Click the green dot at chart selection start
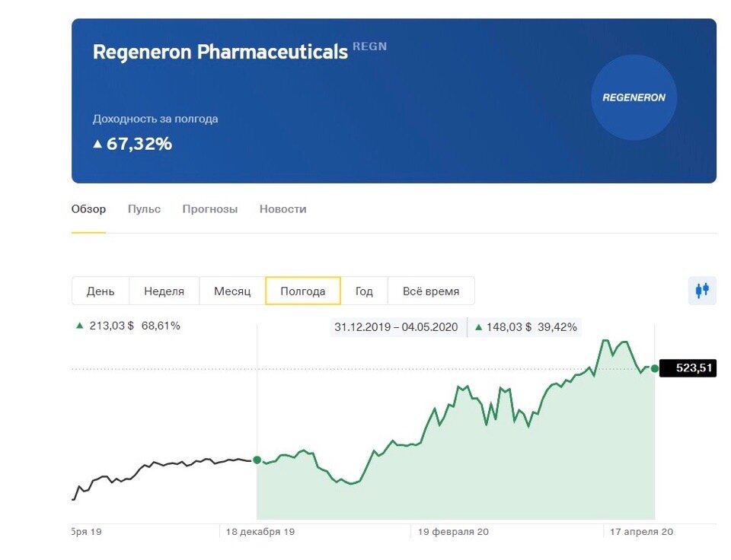The image size is (731, 560). 257,460
